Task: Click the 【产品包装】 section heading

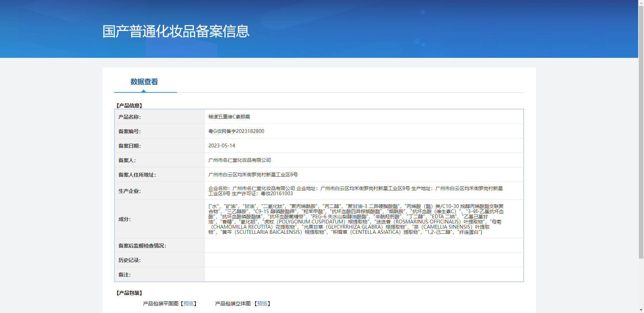Action: pyautogui.click(x=129, y=293)
